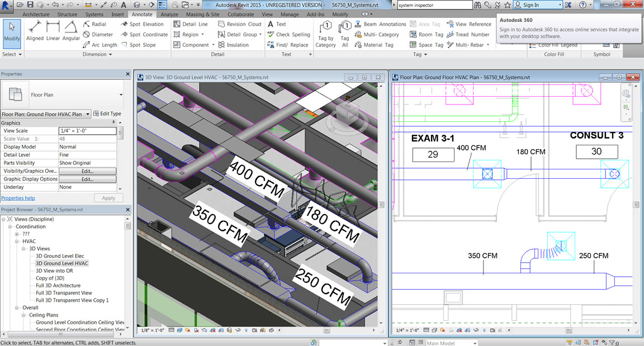This screenshot has height=346, width=644.
Task: Select the Linear dimension tool
Action: pyautogui.click(x=53, y=31)
